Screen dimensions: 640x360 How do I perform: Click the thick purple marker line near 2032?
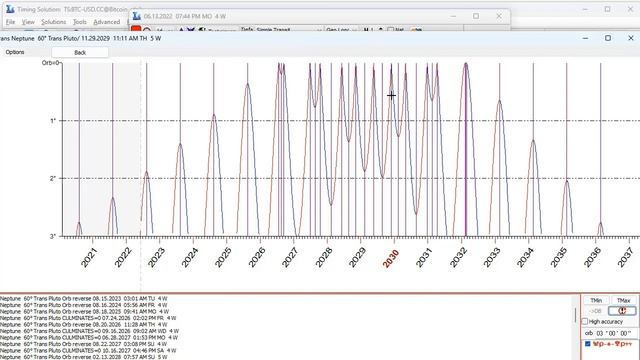(466, 149)
